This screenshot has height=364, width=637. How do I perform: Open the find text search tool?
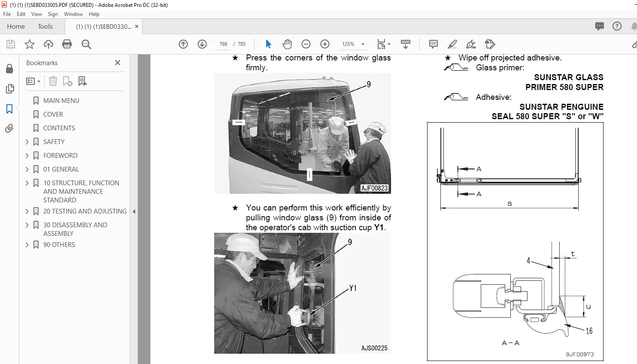tap(86, 44)
